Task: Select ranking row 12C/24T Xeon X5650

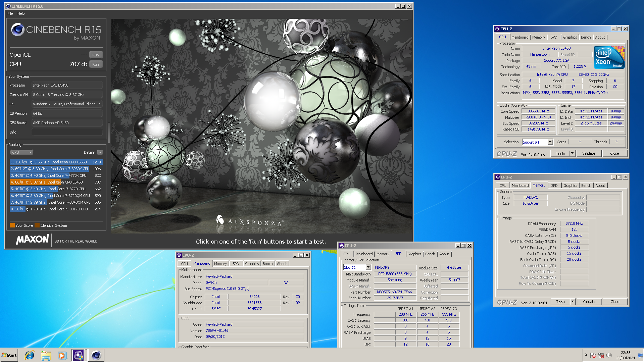Action: (x=56, y=162)
